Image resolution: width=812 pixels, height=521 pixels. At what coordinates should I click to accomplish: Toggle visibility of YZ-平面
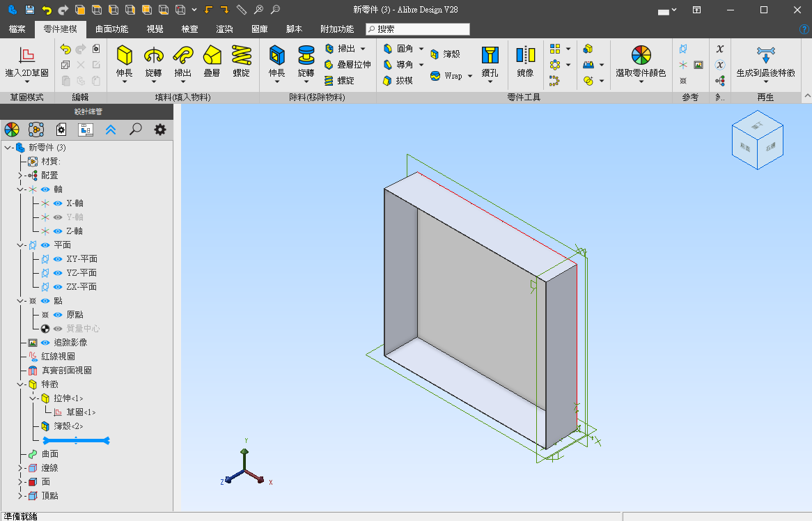point(58,273)
